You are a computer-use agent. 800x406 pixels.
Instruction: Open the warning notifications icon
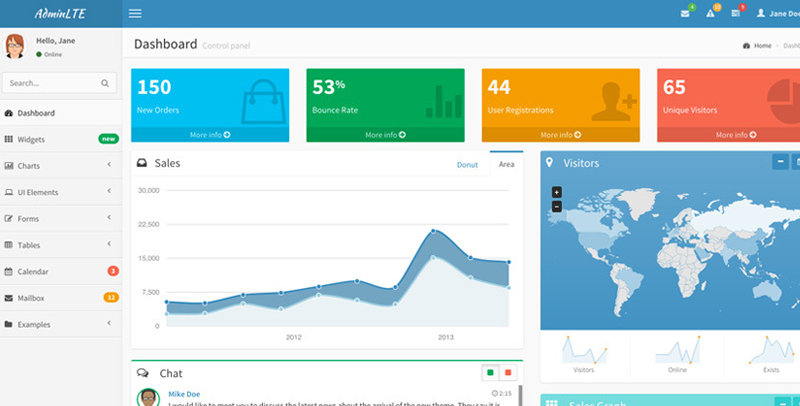coord(710,14)
